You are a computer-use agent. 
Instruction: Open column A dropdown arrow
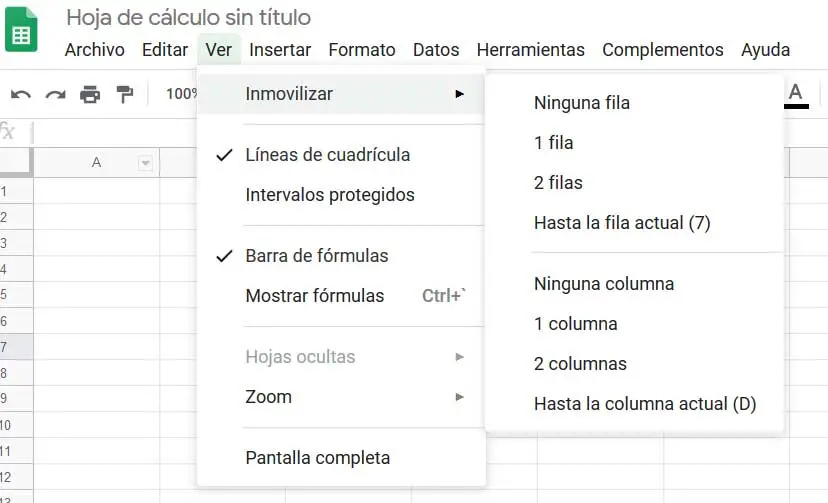(x=146, y=163)
